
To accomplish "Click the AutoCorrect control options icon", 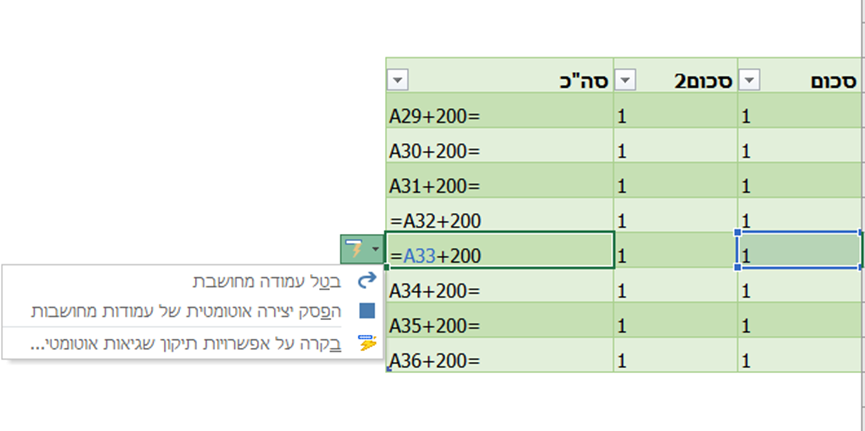I will click(x=367, y=343).
